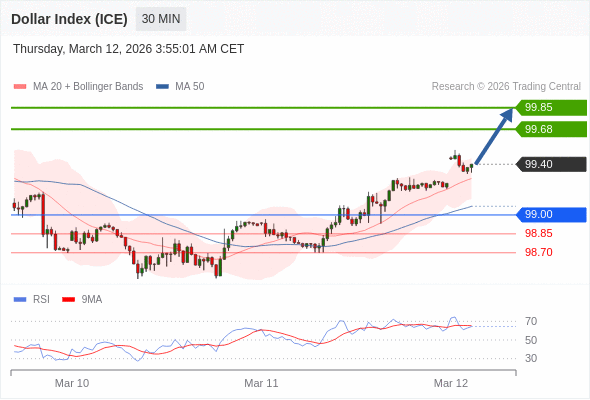The width and height of the screenshot is (590, 400).
Task: Click the MA 20 + Bollinger Bands legend swatch
Action: coord(20,87)
